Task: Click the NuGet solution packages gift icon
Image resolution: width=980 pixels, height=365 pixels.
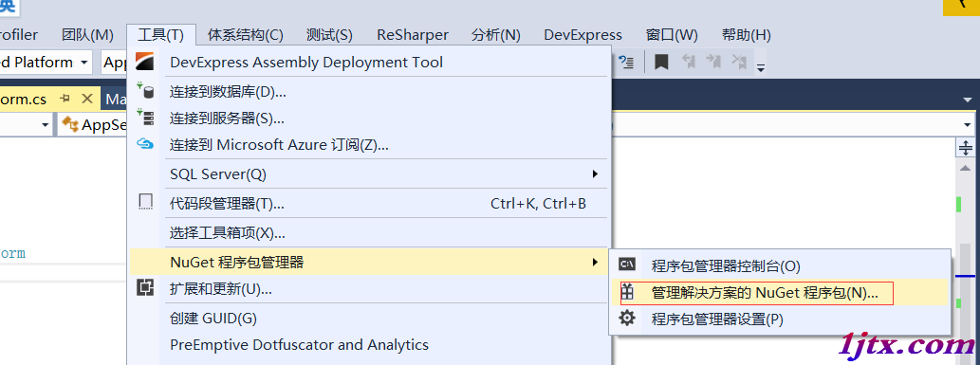Action: 627,292
